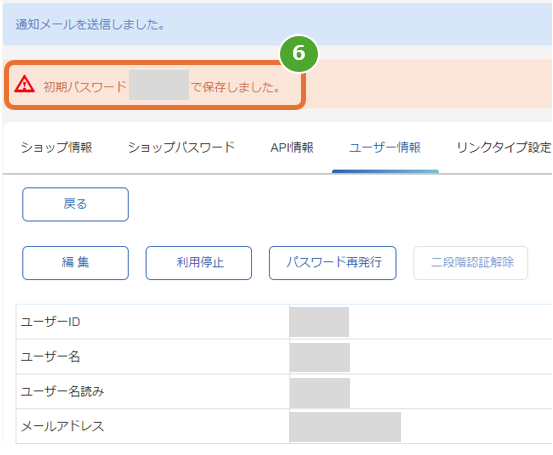This screenshot has height=455, width=553.
Task: Switch to the ショップパスワード tab
Action: point(181,147)
